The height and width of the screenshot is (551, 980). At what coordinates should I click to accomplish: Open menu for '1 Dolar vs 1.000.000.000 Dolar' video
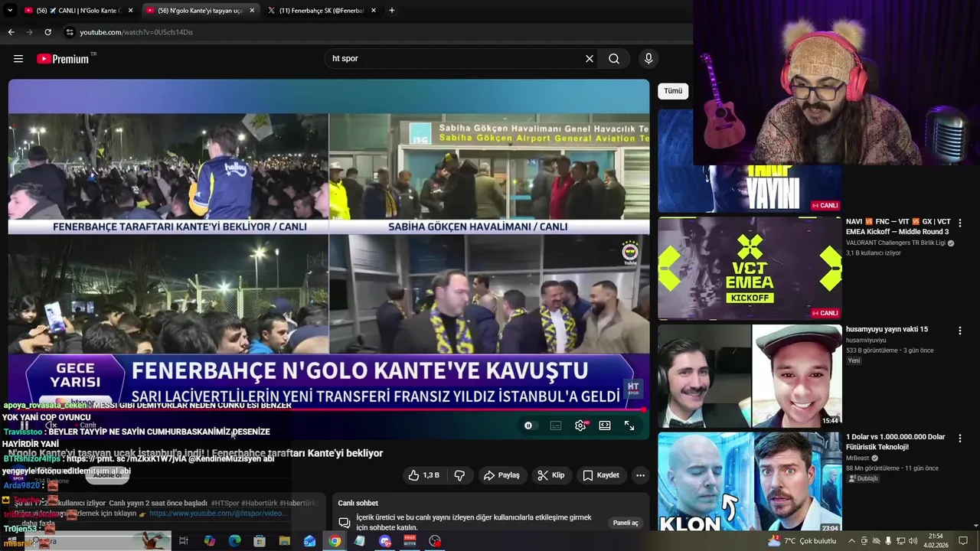point(959,439)
